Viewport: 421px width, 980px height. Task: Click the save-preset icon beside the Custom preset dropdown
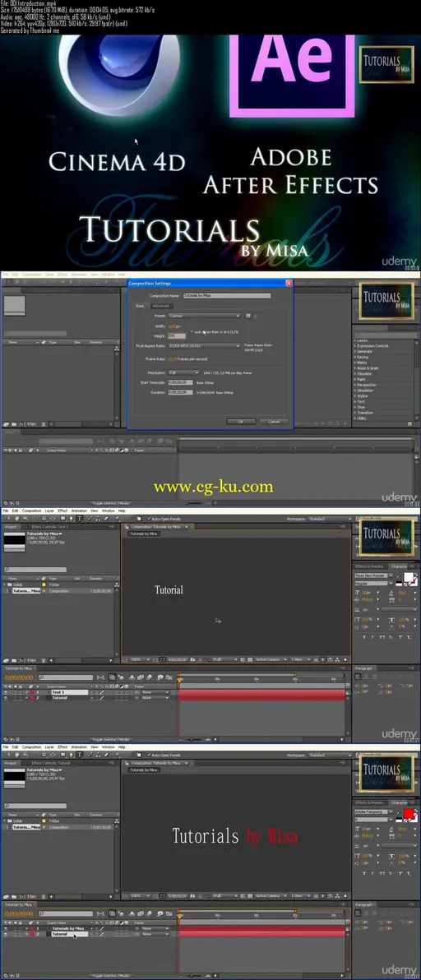(x=248, y=316)
